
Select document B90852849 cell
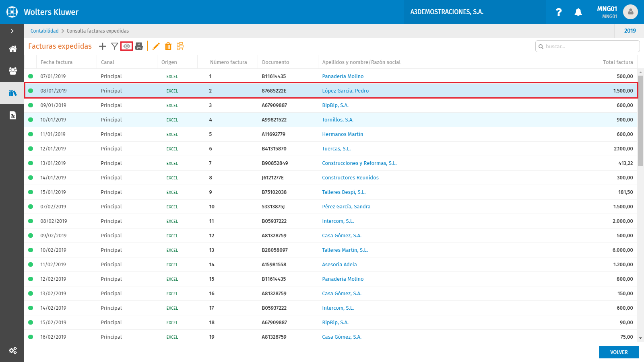275,163
